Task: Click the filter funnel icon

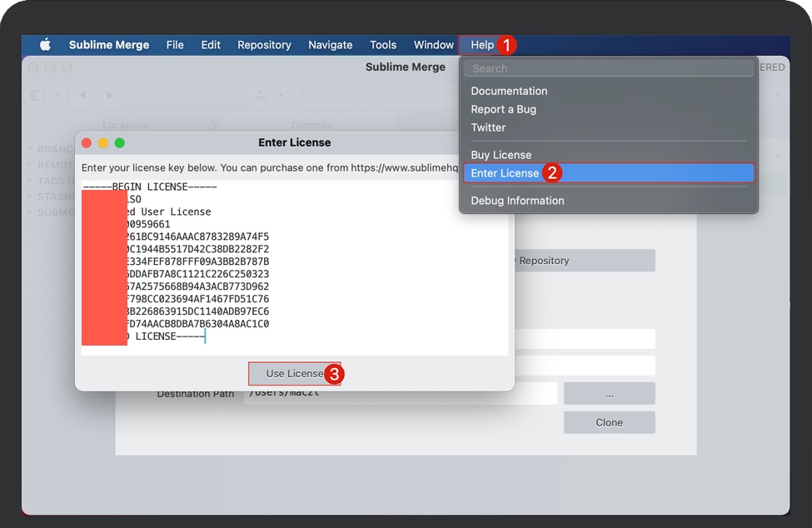Action: coord(214,125)
